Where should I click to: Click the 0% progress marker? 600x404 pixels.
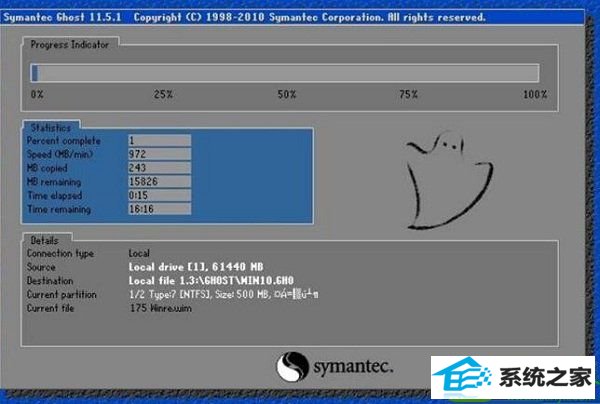(x=37, y=94)
